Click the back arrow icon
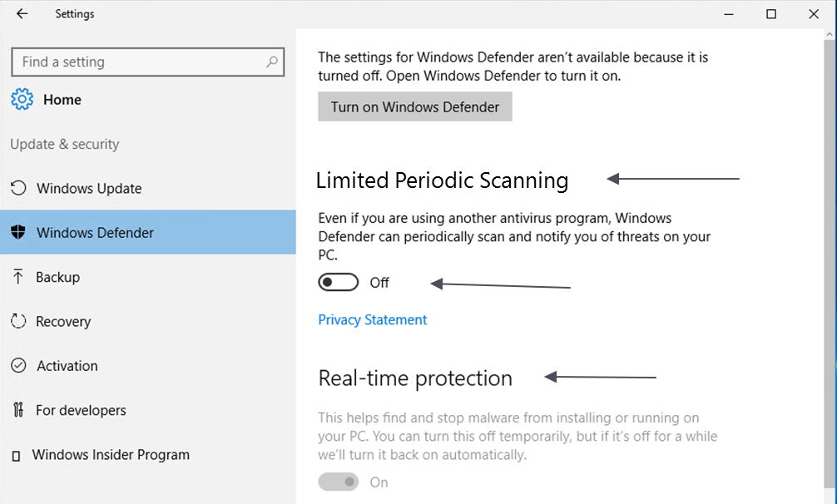The height and width of the screenshot is (504, 837). point(22,14)
